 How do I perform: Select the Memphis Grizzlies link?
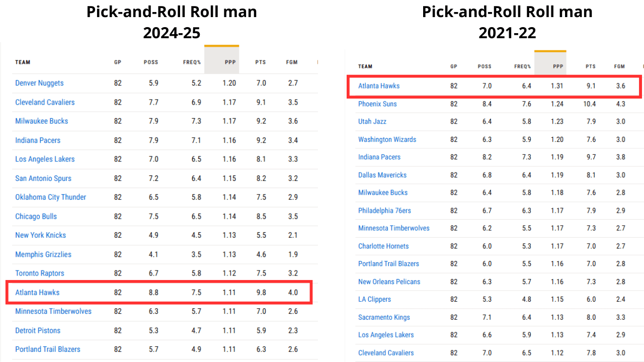coord(43,254)
